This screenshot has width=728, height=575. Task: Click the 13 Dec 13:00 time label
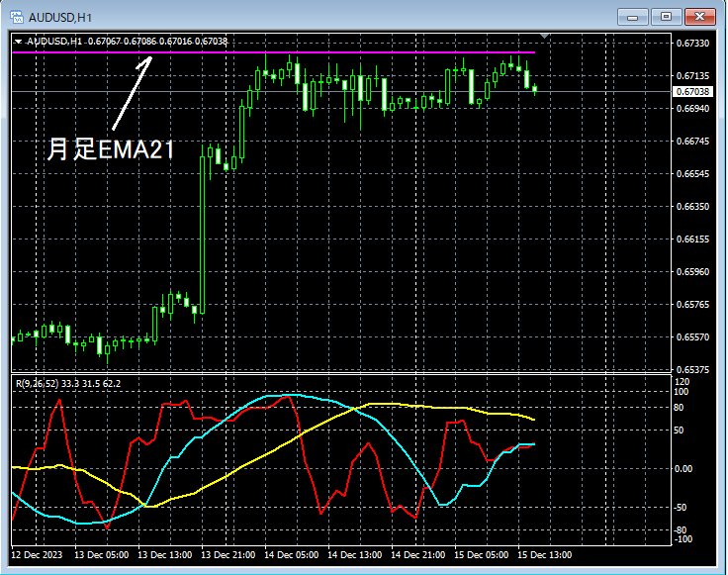pos(165,554)
